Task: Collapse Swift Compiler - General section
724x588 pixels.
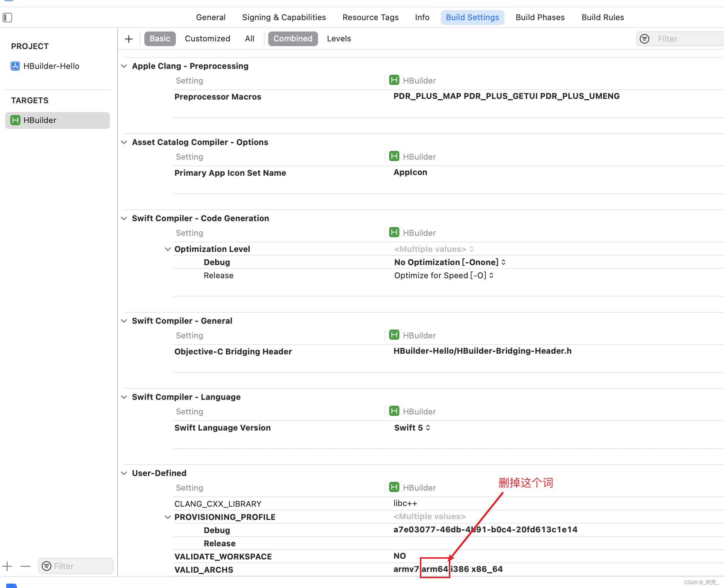Action: (x=124, y=321)
